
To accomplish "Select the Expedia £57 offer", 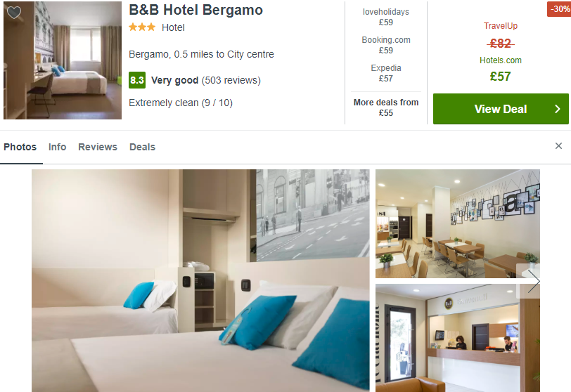I will click(x=385, y=73).
